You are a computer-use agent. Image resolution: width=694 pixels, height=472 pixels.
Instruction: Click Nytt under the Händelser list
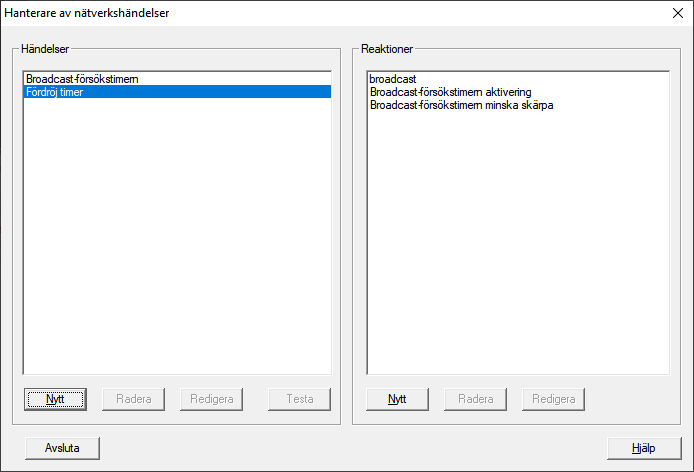tap(55, 399)
